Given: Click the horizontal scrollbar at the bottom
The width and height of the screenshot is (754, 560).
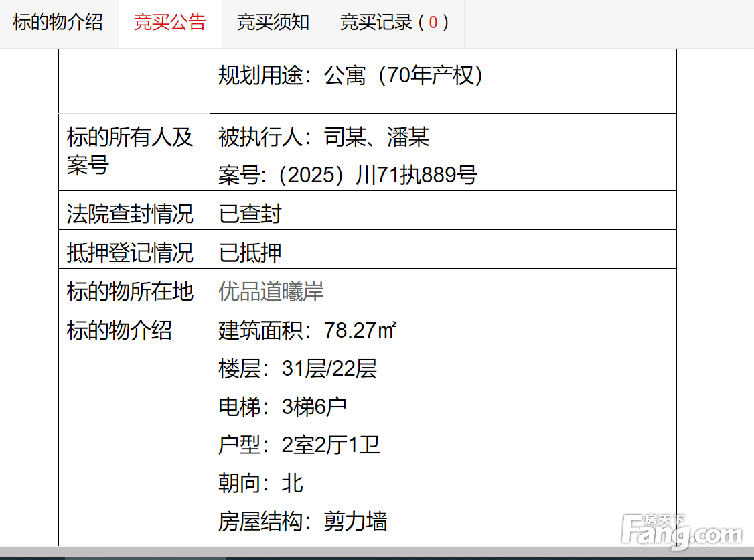Looking at the screenshot, I should [145, 556].
